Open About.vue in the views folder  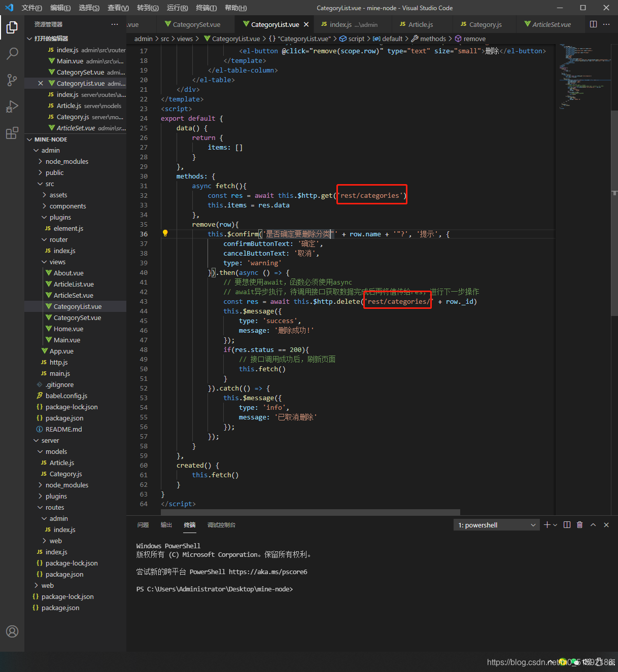(x=75, y=273)
